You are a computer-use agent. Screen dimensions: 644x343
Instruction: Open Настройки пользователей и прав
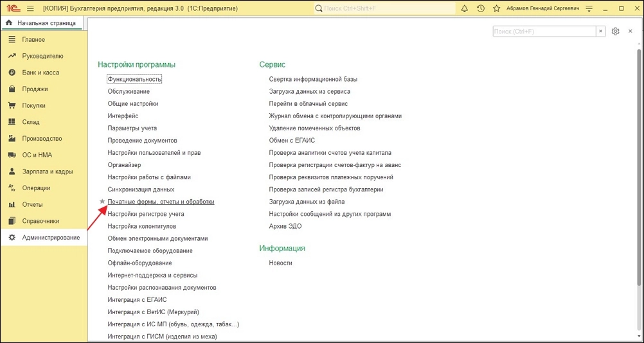(x=154, y=153)
